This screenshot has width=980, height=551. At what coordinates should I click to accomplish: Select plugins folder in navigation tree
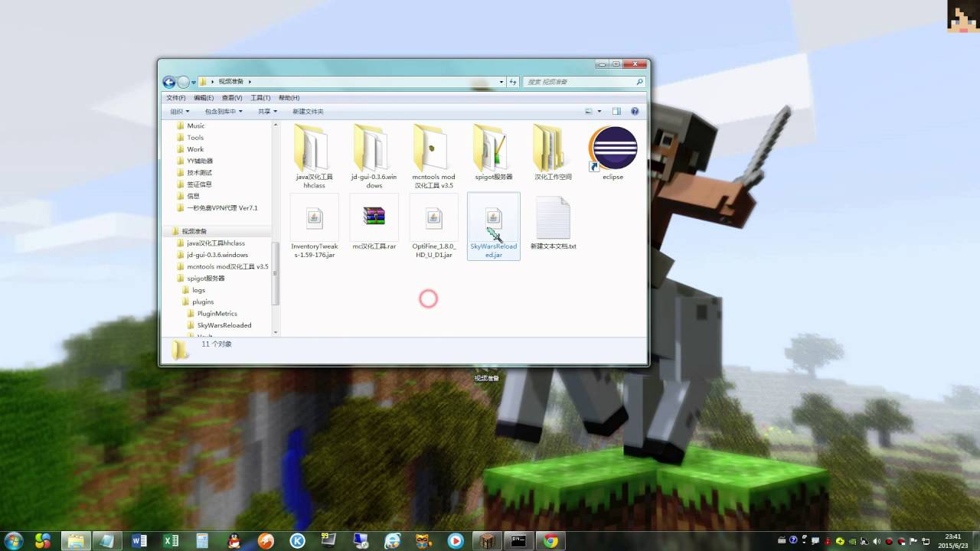pyautogui.click(x=203, y=302)
